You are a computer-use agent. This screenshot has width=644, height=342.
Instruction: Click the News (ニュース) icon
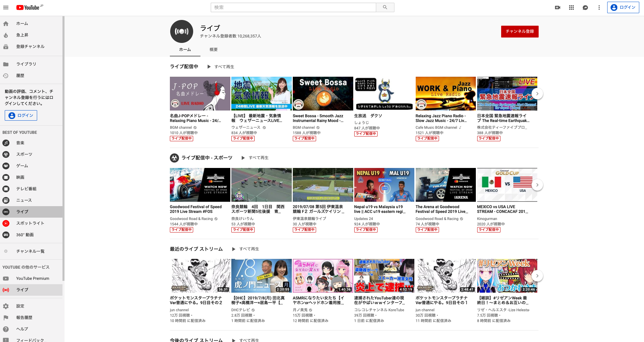[x=6, y=200]
